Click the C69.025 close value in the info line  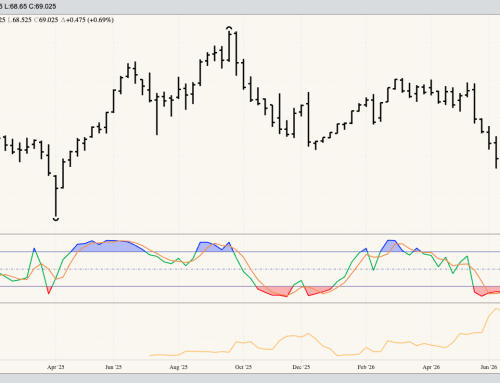click(x=46, y=20)
